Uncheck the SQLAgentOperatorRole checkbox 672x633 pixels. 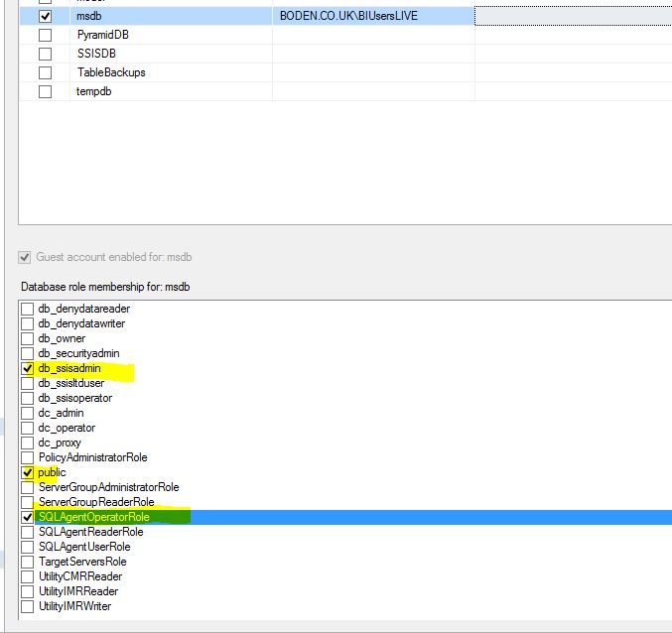point(28,517)
